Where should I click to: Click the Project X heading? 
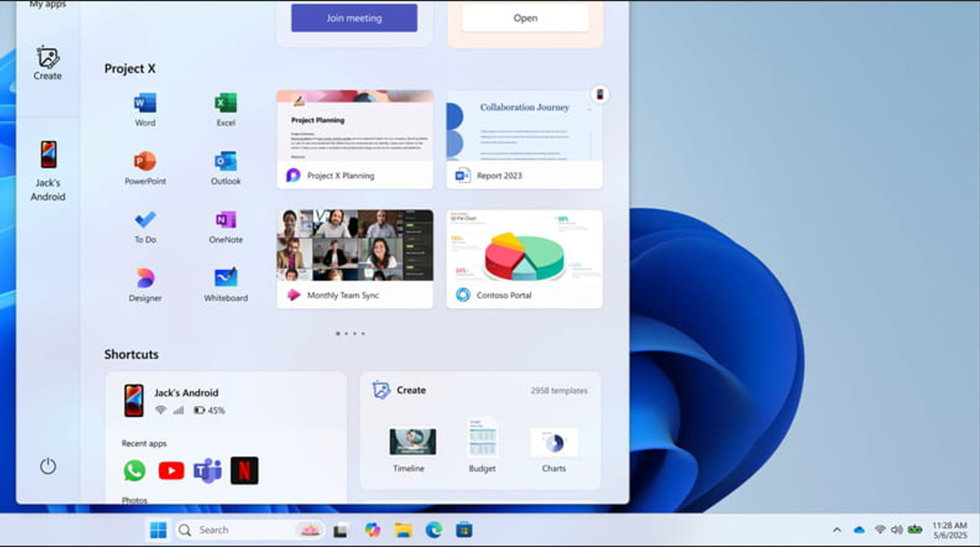(x=130, y=69)
